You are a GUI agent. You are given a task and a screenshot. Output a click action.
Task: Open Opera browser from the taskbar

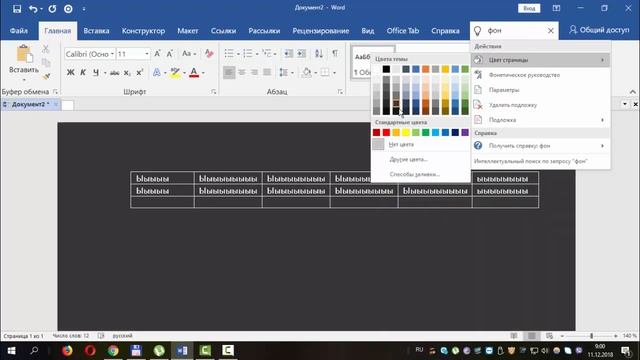tap(90, 351)
